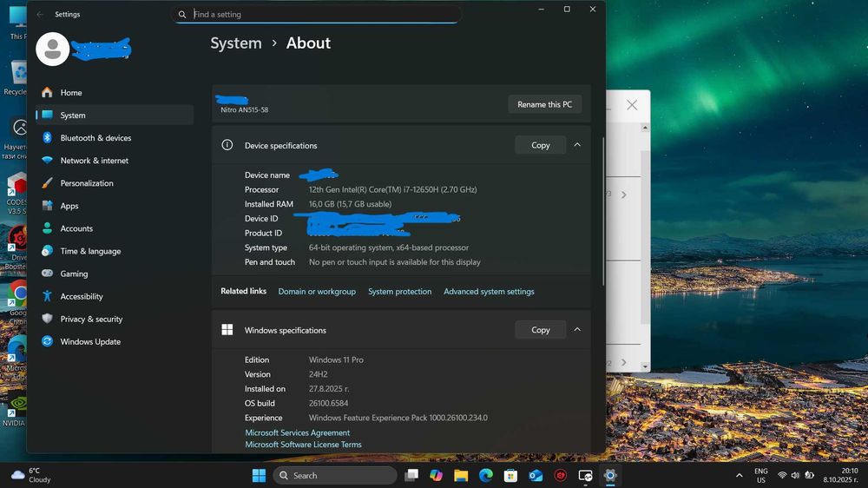Click the red circular app taskbar icon
868x488 pixels.
click(x=561, y=475)
